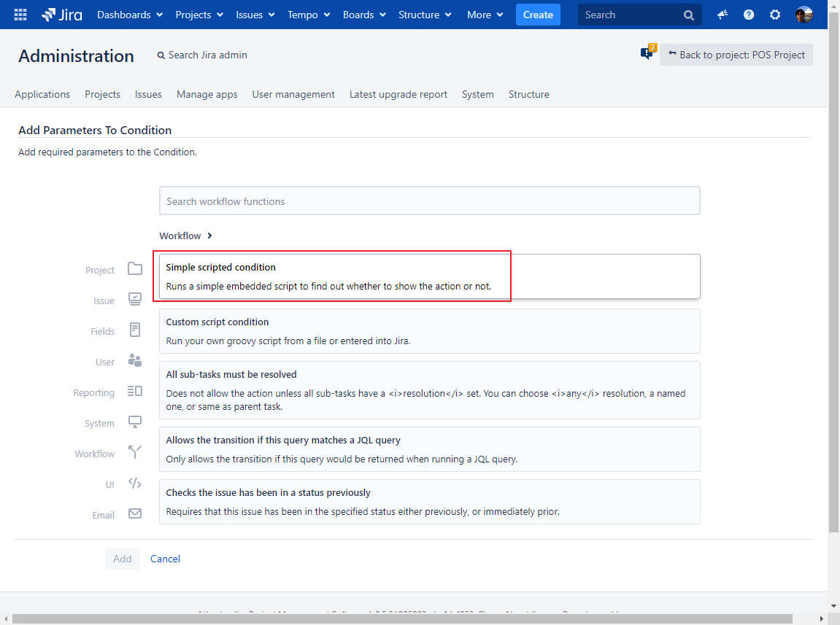Open the More dropdown in navbar
This screenshot has height=625, width=840.
coord(485,15)
